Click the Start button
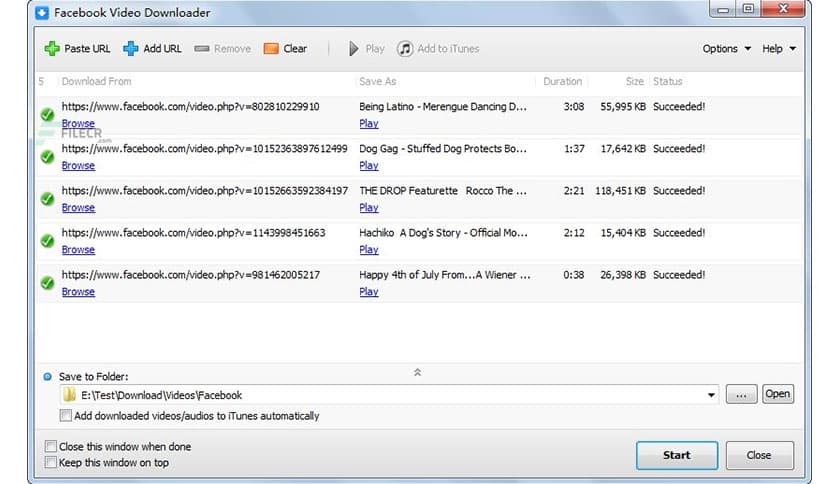The height and width of the screenshot is (484, 836). tap(677, 455)
